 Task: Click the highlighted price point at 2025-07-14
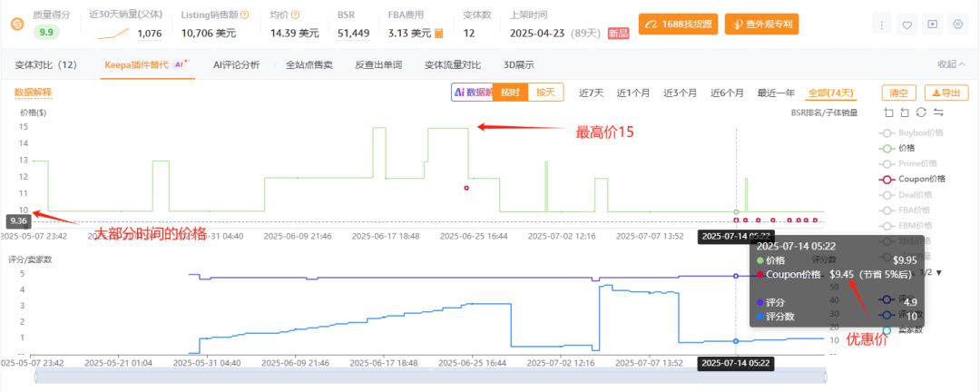736,212
